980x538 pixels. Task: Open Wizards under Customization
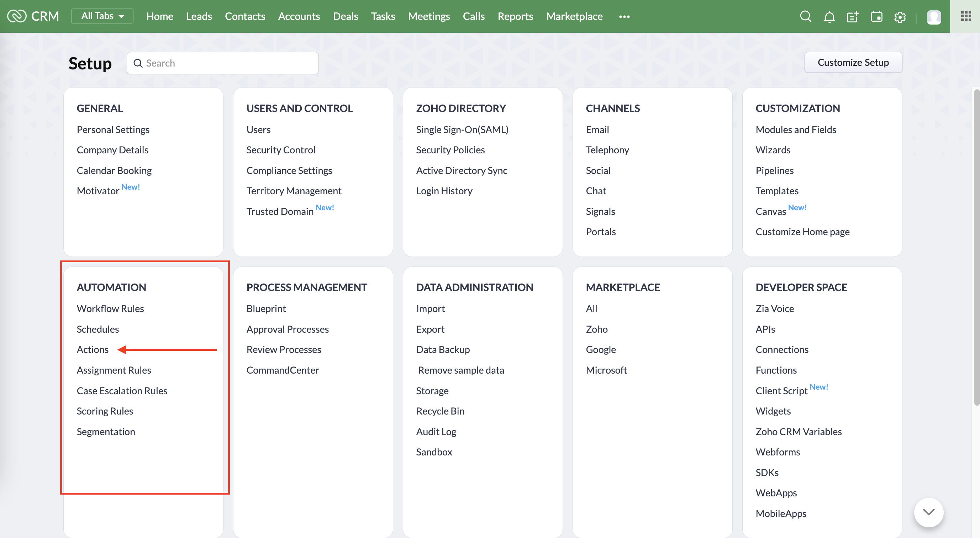pos(773,150)
